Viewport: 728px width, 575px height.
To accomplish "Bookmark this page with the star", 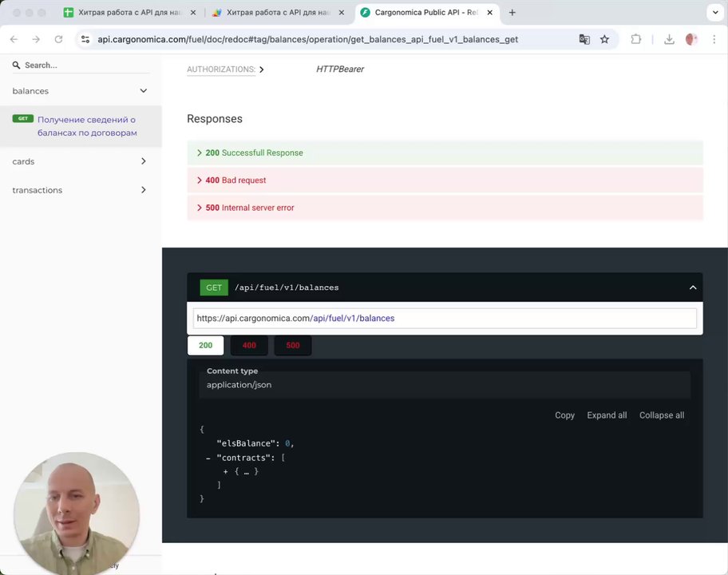I will coord(604,39).
